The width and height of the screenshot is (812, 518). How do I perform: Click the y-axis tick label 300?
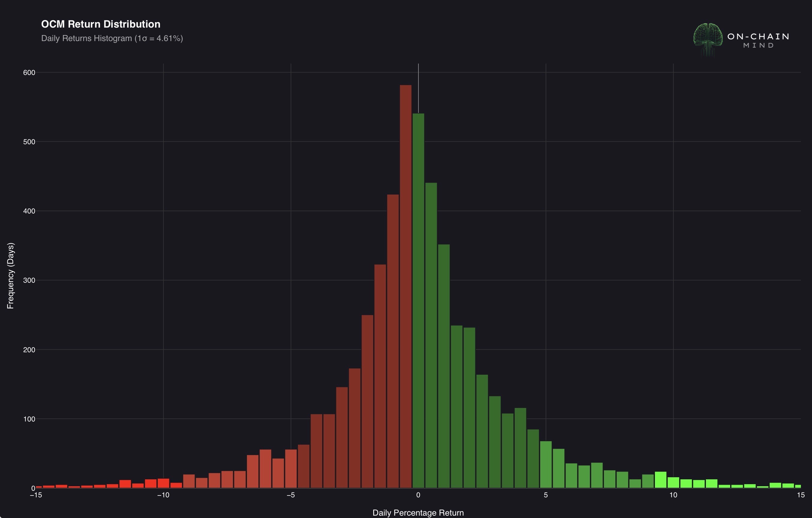click(29, 280)
